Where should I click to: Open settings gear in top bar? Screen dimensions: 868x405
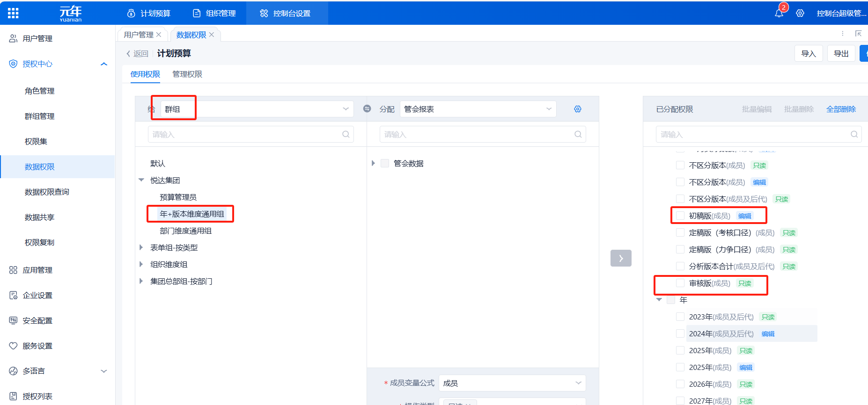800,14
